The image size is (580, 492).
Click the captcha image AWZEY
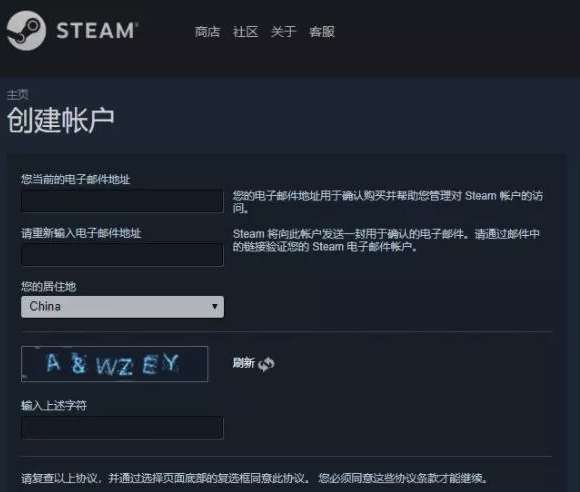pyautogui.click(x=115, y=364)
